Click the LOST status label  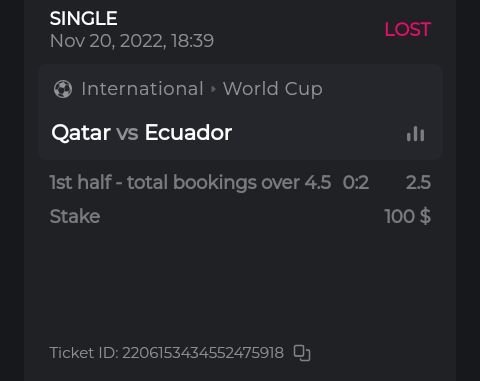[408, 29]
